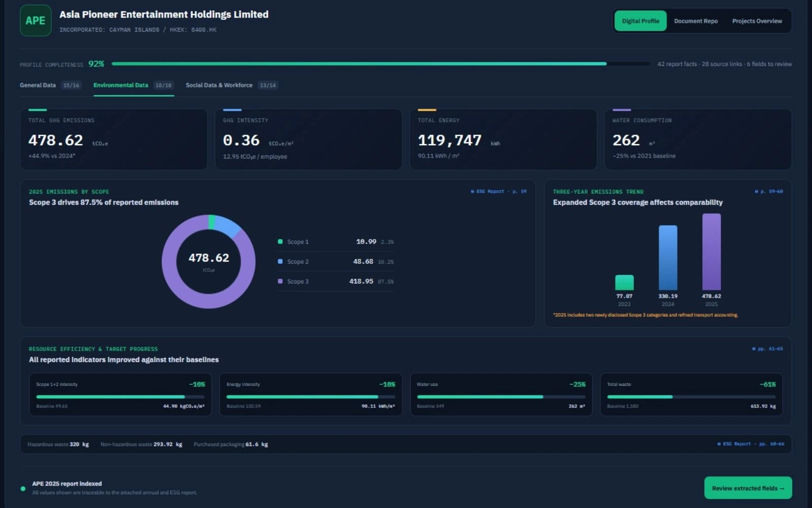This screenshot has height=508, width=812.
Task: Click the Hazardous waste 320 kg entry
Action: click(x=58, y=444)
